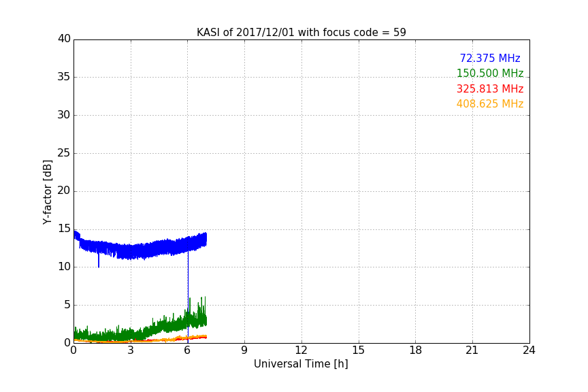Click the x-axis tick label 21
588x392 pixels.
(x=472, y=350)
